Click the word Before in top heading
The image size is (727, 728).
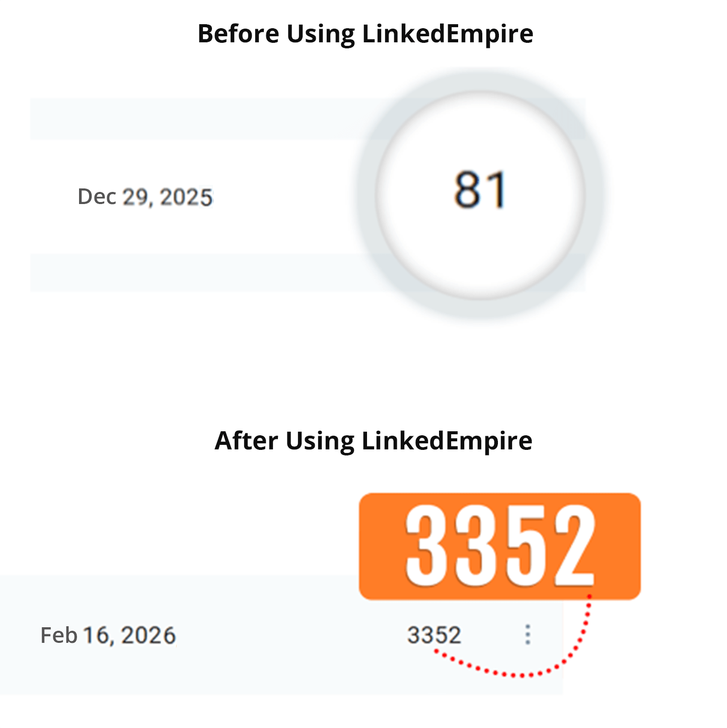click(x=238, y=34)
